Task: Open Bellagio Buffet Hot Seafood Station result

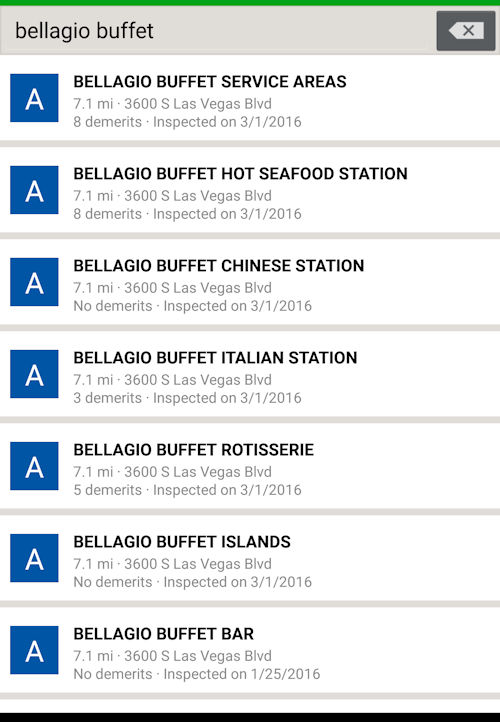Action: coord(250,190)
